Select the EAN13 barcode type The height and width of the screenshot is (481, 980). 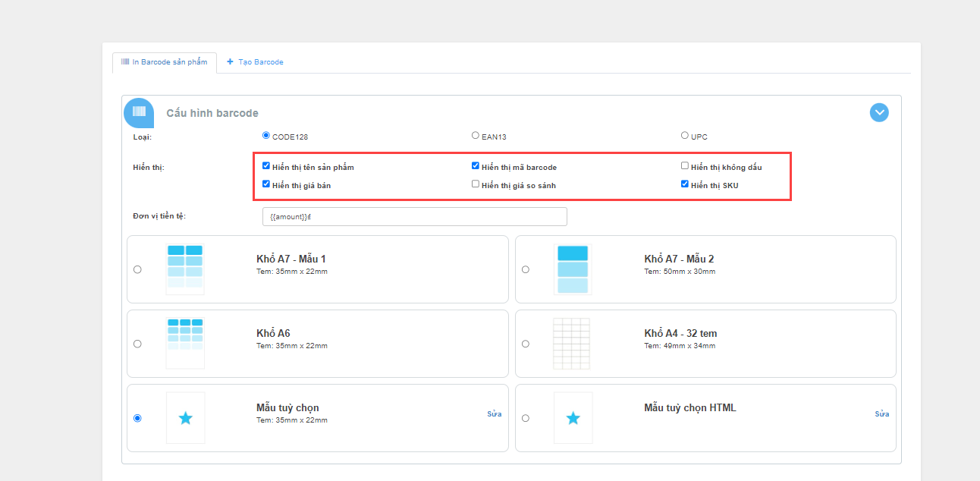tap(476, 136)
